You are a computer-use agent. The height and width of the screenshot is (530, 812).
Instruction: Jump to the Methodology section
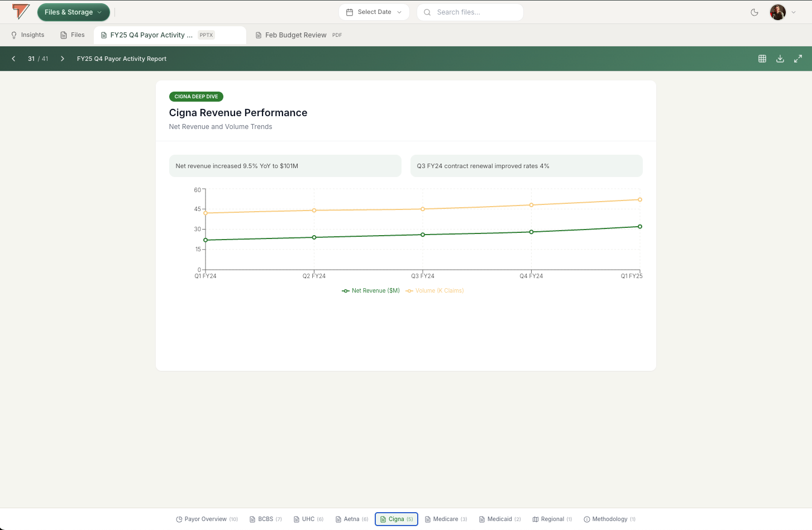tap(610, 519)
